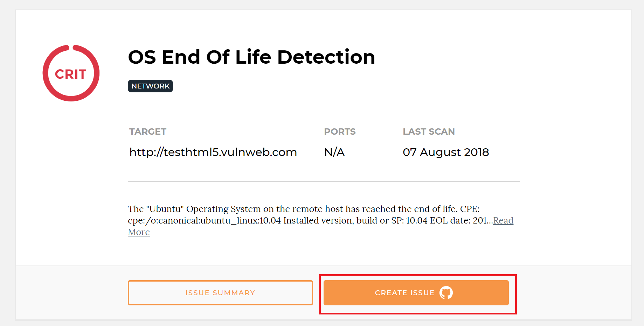This screenshot has height=326, width=644.
Task: Click the Create Issue button label
Action: click(404, 293)
